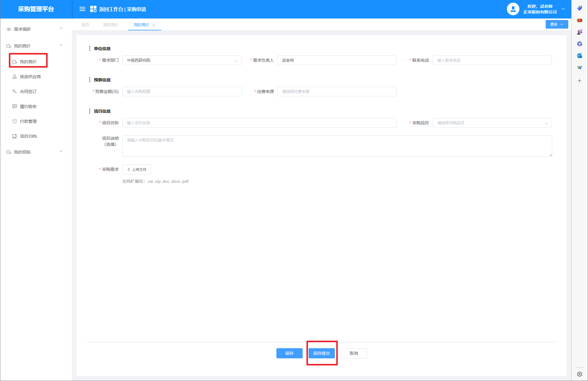This screenshot has height=381, width=588.
Task: Close the 我的竞价 tab with its x
Action: pos(154,25)
